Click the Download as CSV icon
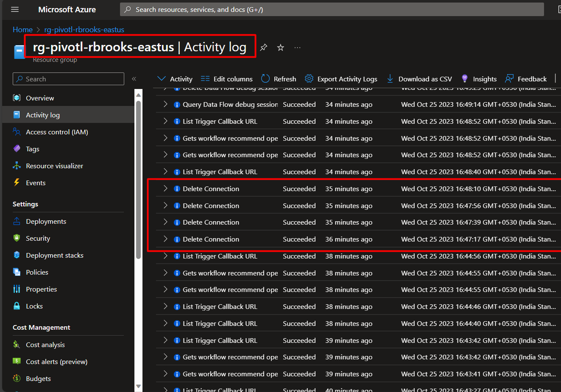Viewport: 561px width, 392px height. pos(390,78)
